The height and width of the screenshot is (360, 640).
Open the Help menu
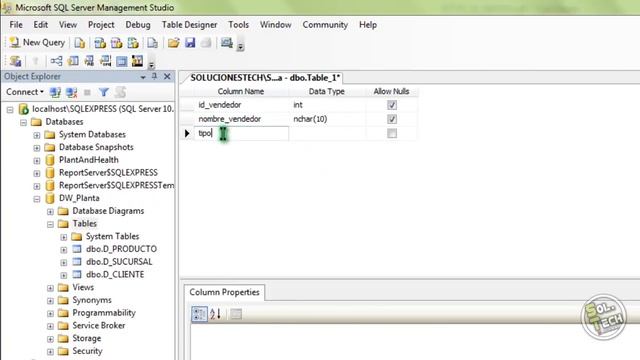point(368,25)
